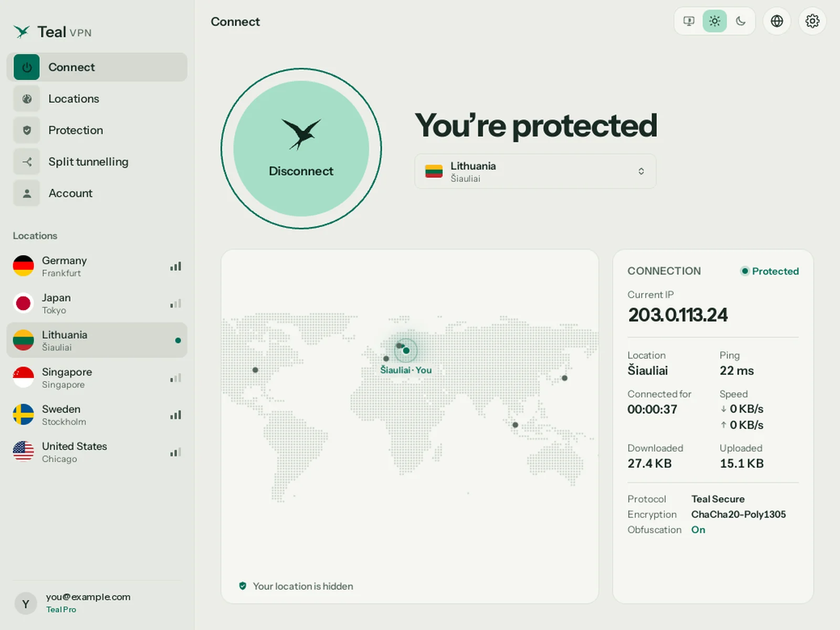
Task: Click the Sweden flag icon
Action: pos(24,414)
